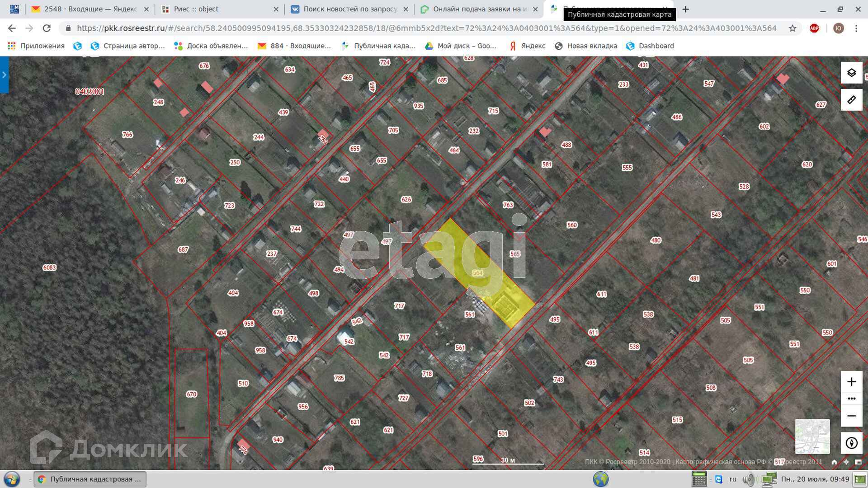Switch basemap using the minimap thumbnail
868x488 pixels.
[x=812, y=436]
